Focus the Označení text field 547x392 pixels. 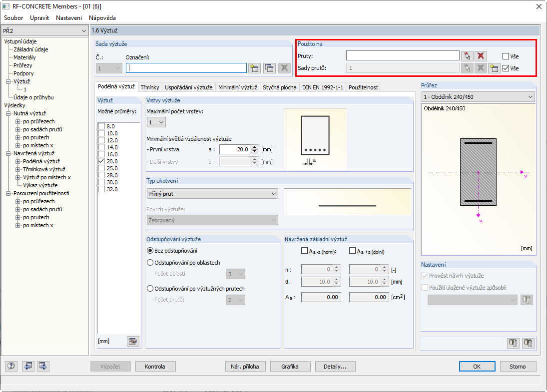coord(186,68)
